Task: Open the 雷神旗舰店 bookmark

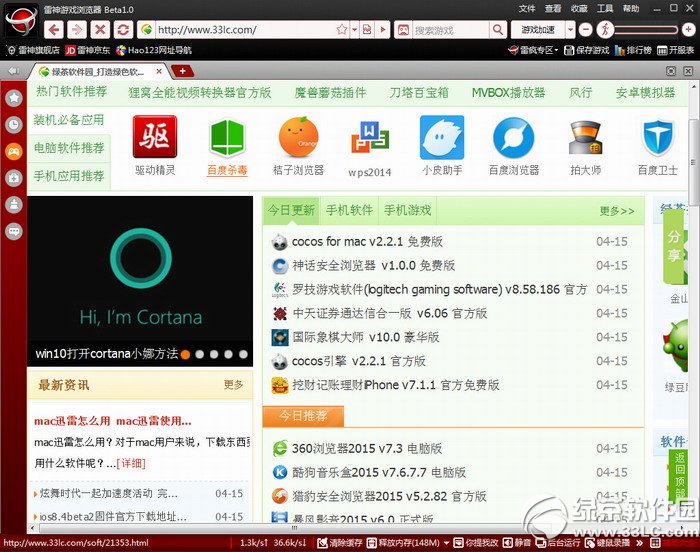Action: (33, 50)
